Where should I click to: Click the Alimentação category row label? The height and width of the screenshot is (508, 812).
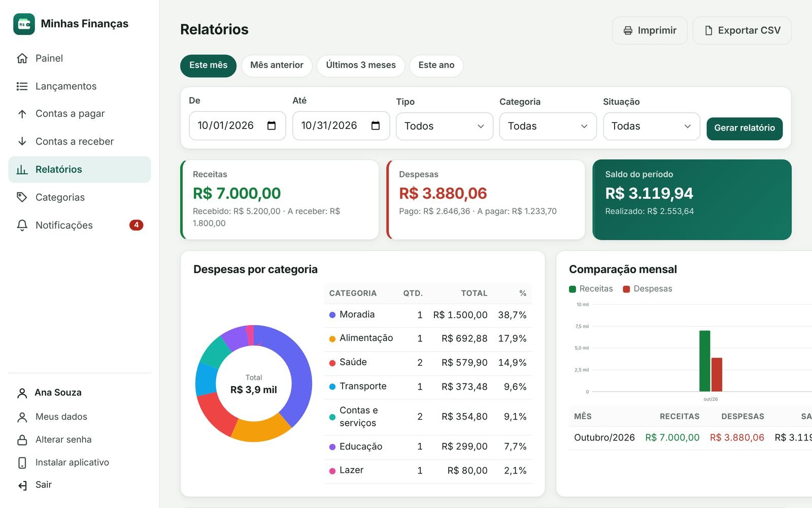click(x=366, y=338)
